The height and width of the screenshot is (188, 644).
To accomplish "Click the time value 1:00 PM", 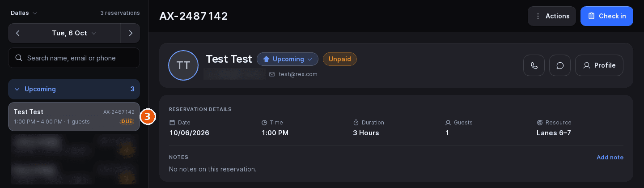I will [275, 133].
